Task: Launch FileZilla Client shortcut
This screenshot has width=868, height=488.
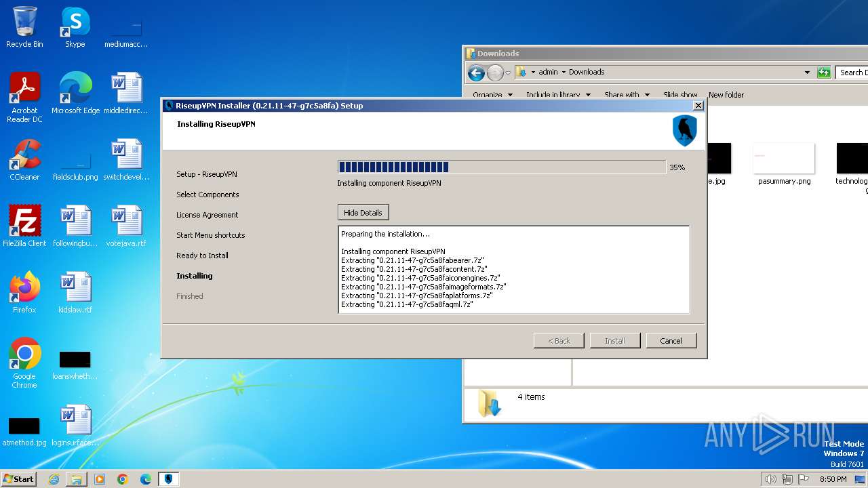Action: (x=24, y=226)
